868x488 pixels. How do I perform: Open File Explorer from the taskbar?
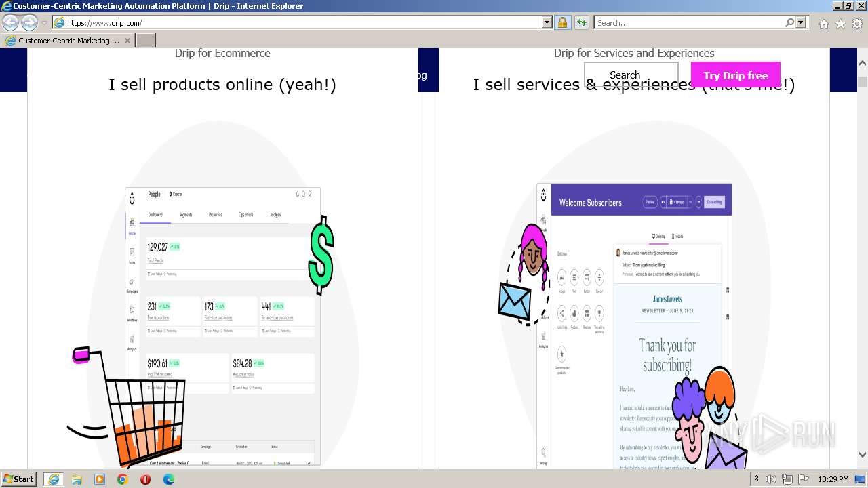pyautogui.click(x=77, y=479)
